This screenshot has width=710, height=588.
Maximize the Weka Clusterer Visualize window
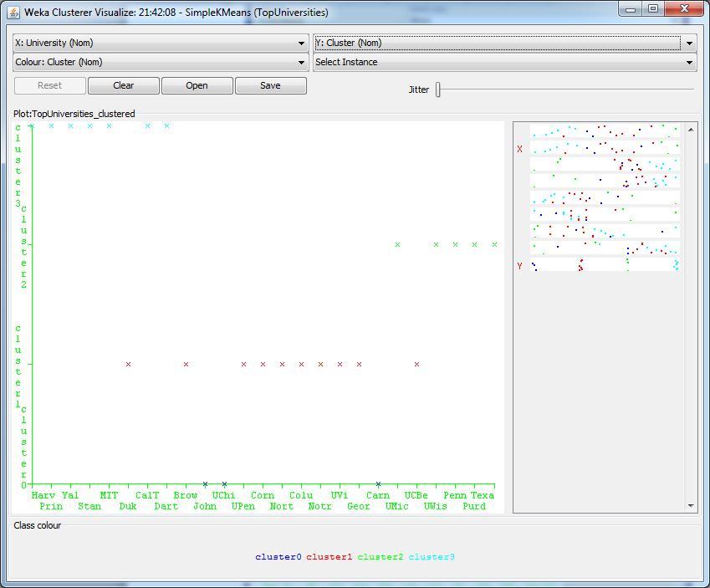point(653,8)
